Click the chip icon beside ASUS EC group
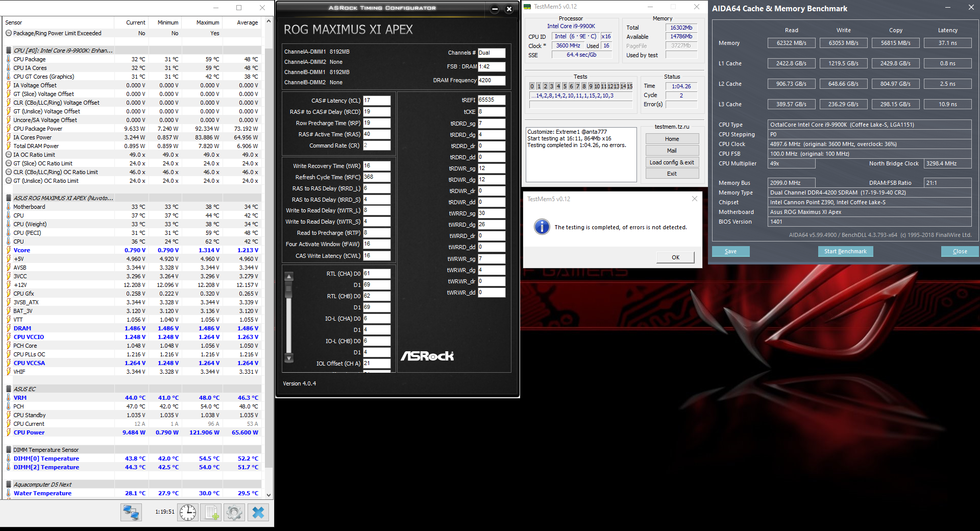Image resolution: width=980 pixels, height=531 pixels. 9,389
